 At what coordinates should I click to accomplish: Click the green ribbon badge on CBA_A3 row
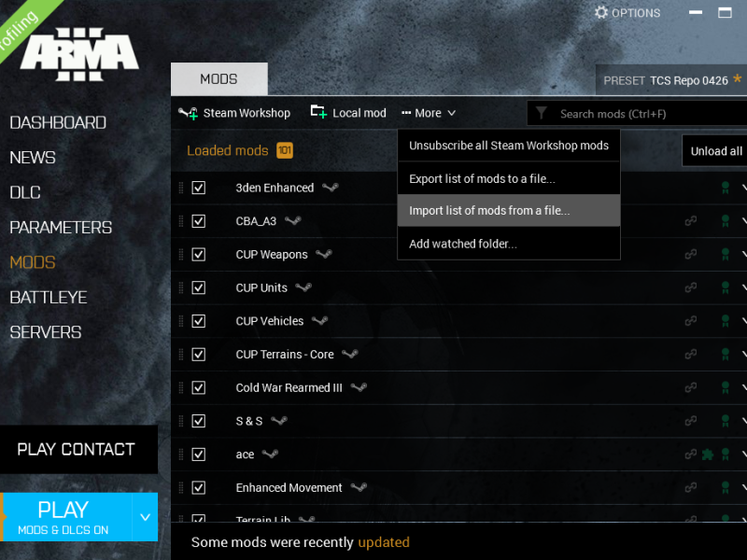726,221
